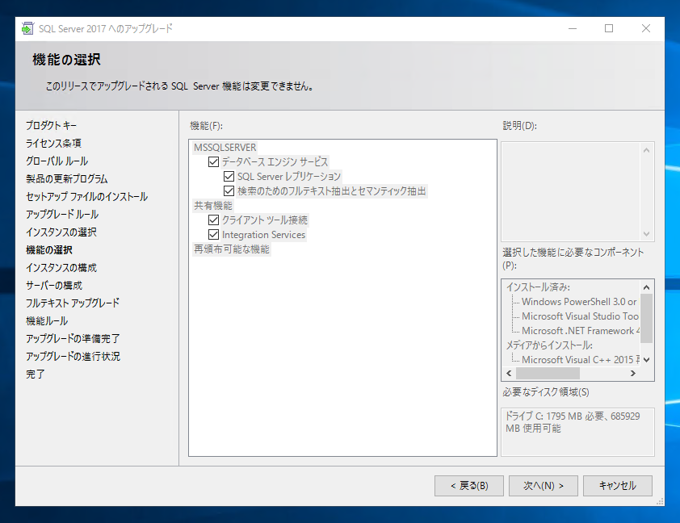Select 機能の選択 step in sidebar

tap(49, 250)
